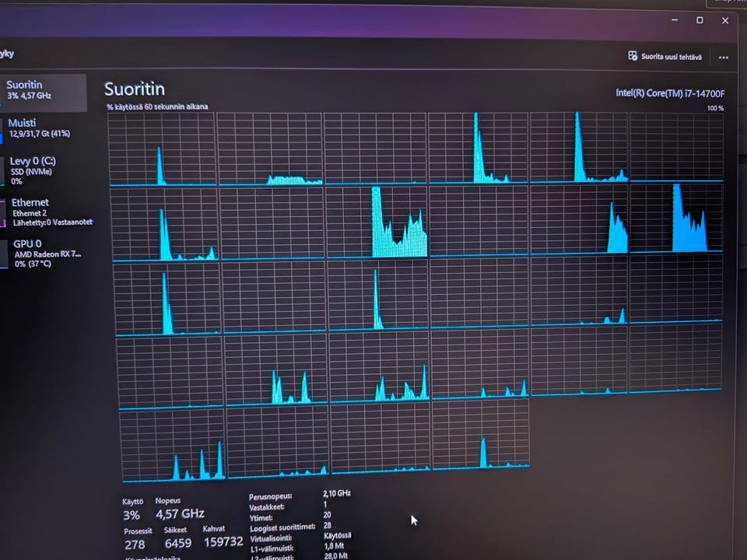The height and width of the screenshot is (560, 747).
Task: Click the Muisti mini graph thumbnail
Action: (x=2, y=131)
